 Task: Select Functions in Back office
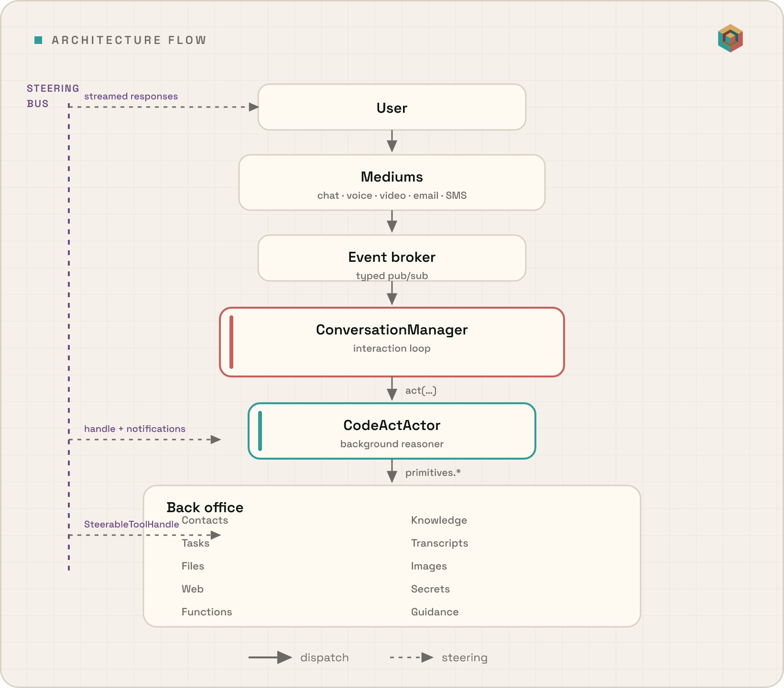point(207,612)
